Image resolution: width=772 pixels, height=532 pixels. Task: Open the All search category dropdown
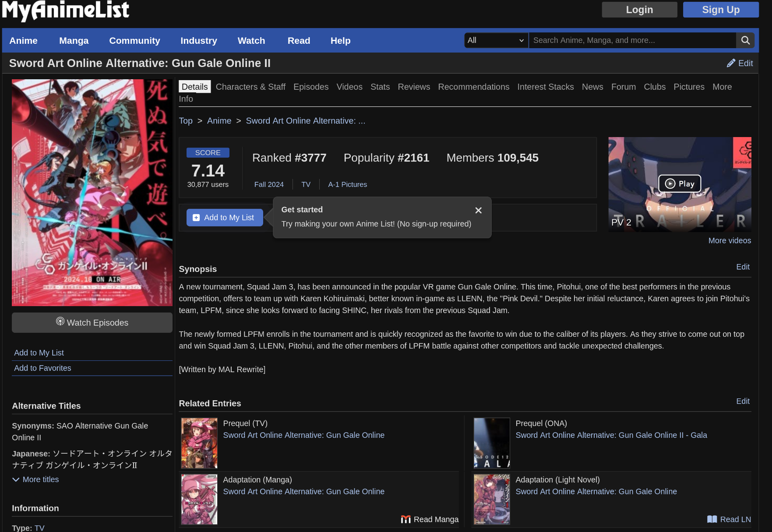pyautogui.click(x=496, y=40)
